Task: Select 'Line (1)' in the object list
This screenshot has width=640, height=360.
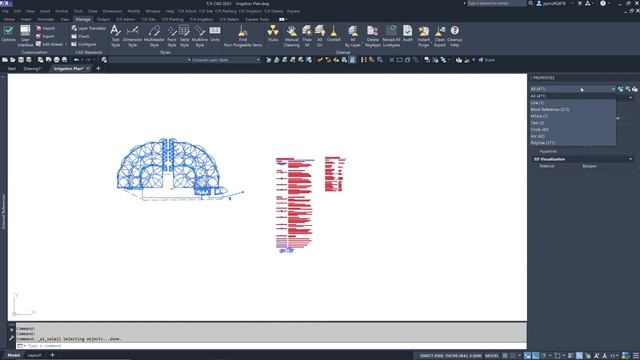Action: (572, 103)
